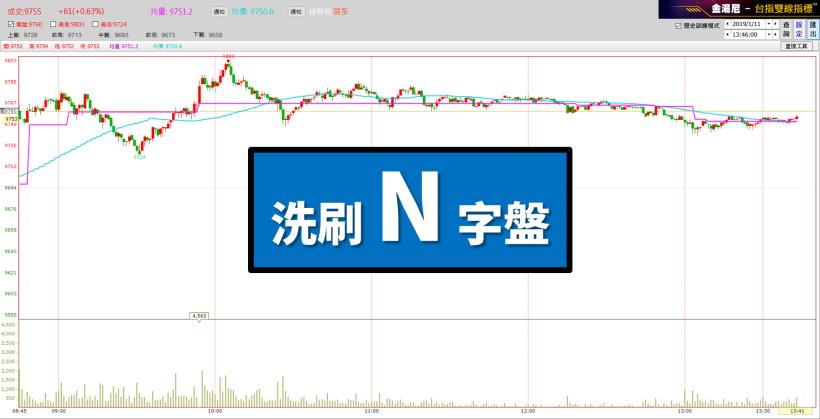The width and height of the screenshot is (820, 419).
Task: Open the 13:46:00 time dropdown
Action: pyautogui.click(x=769, y=35)
